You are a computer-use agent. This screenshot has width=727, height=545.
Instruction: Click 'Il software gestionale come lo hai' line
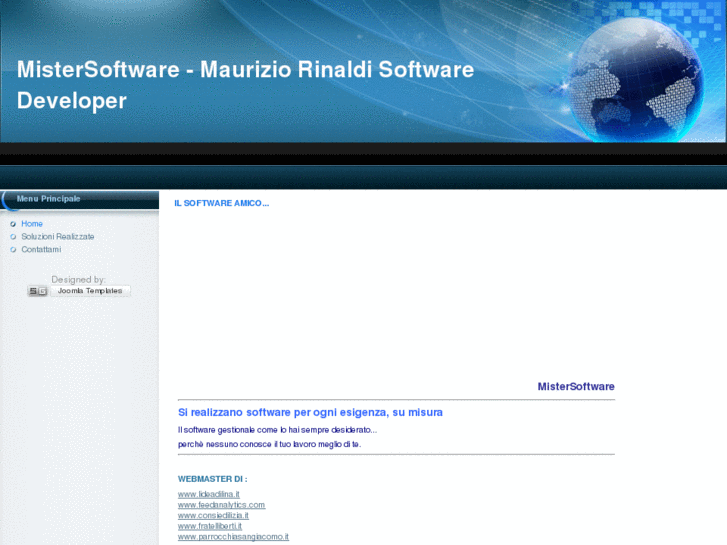tap(277, 430)
